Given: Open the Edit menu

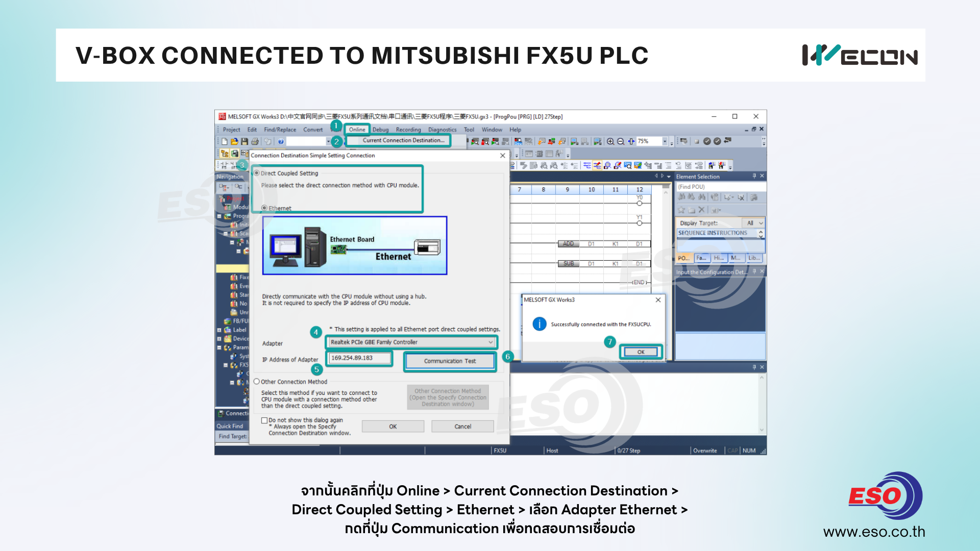Looking at the screenshot, I should coord(252,130).
